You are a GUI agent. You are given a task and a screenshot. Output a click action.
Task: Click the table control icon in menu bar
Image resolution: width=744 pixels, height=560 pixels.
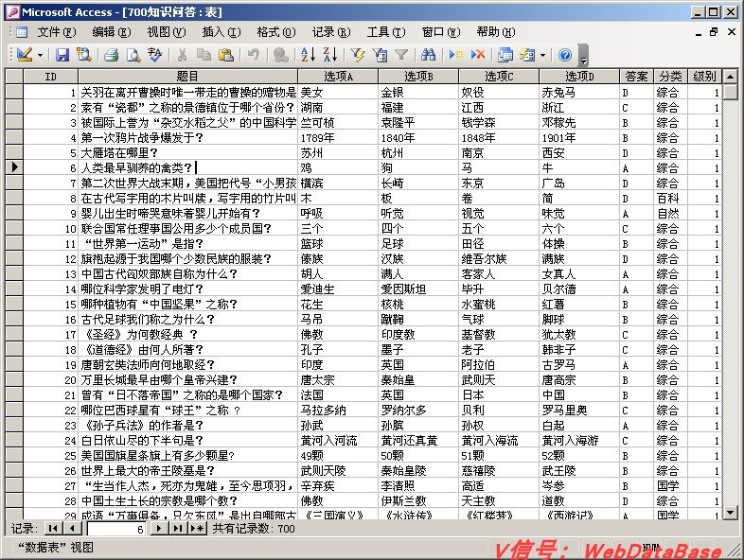click(x=22, y=32)
